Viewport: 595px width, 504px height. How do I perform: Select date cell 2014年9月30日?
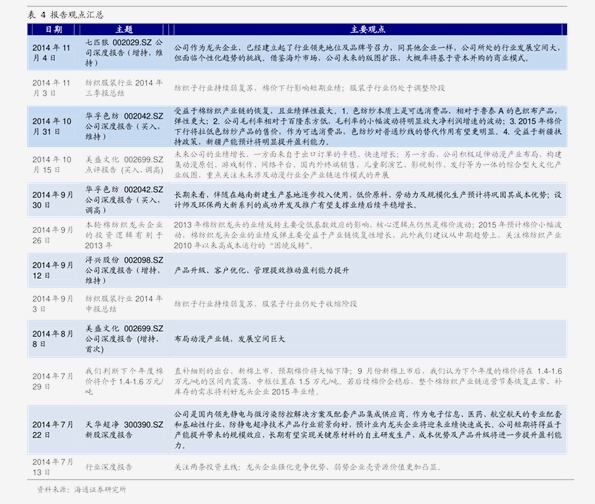52,200
